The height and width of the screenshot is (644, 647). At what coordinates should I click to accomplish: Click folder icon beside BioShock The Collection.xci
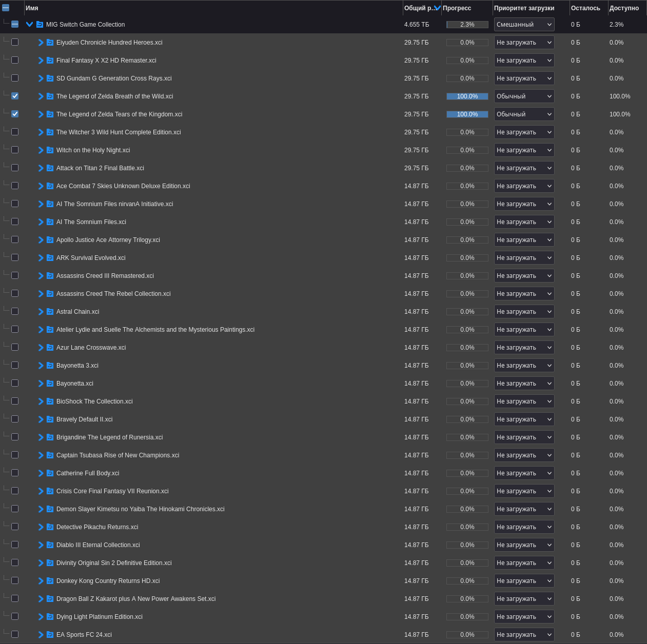pos(50,401)
